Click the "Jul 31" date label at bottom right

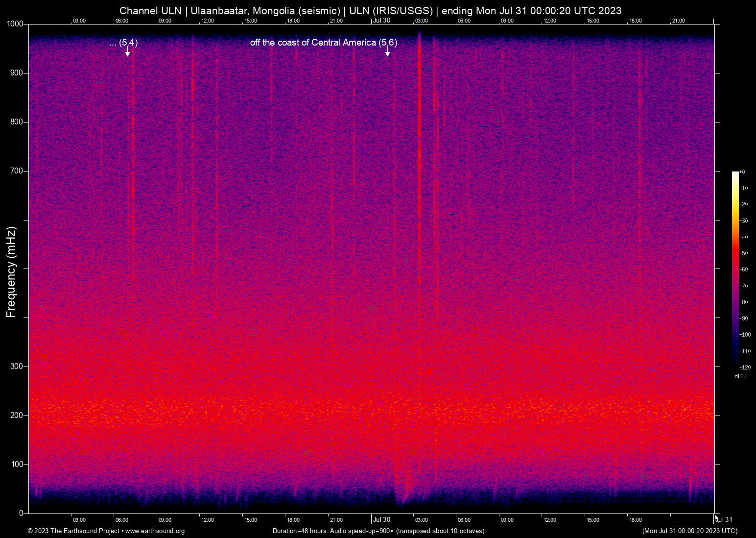pyautogui.click(x=724, y=520)
